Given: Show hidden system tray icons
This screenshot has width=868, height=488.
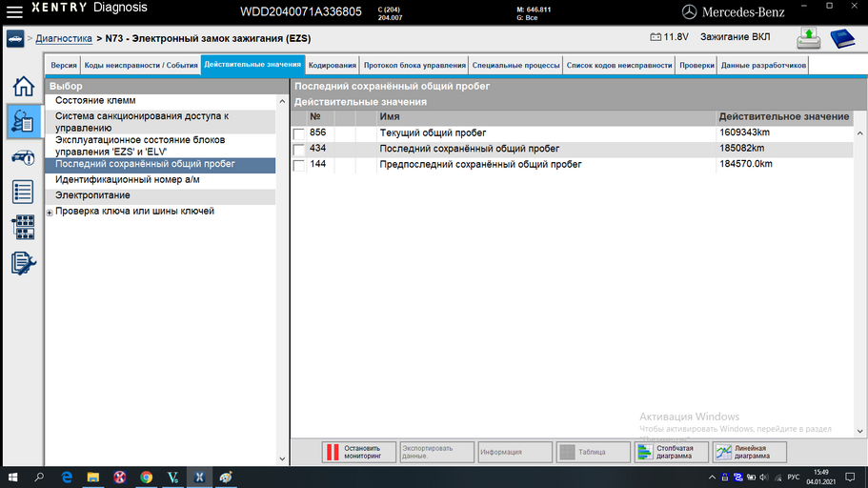Looking at the screenshot, I should click(x=712, y=477).
